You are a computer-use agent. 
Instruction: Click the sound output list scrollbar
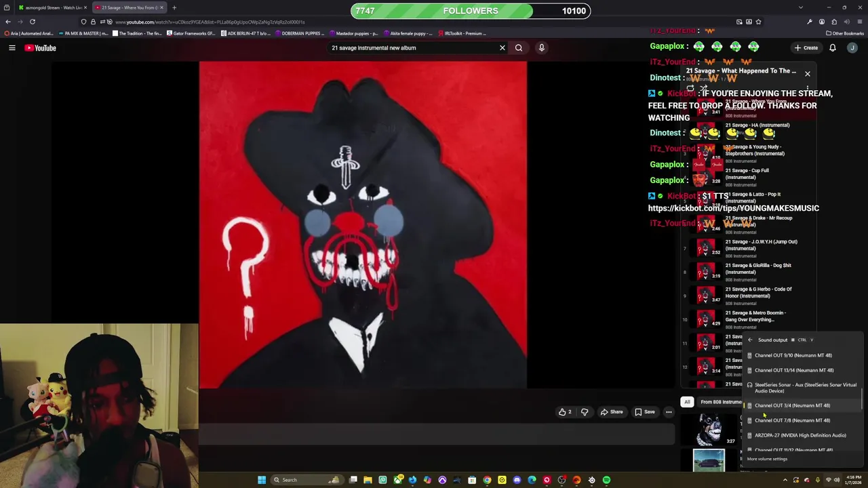(x=863, y=400)
